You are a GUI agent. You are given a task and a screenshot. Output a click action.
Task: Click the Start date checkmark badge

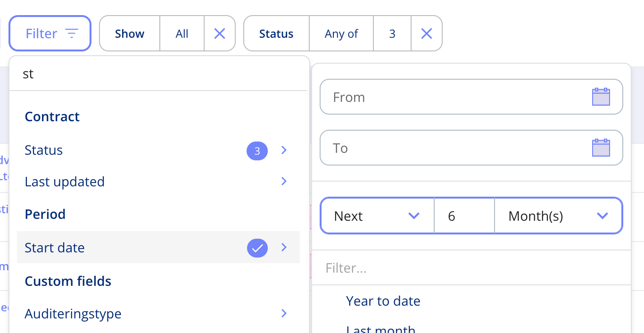coord(257,248)
